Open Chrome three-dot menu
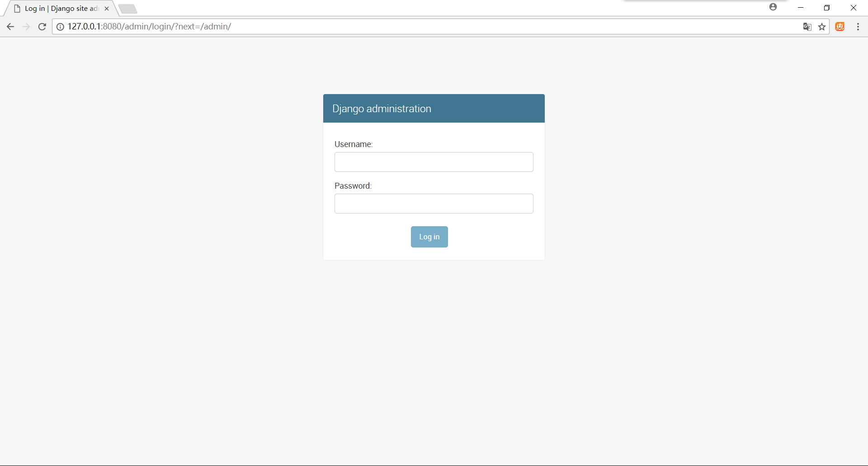 (858, 27)
